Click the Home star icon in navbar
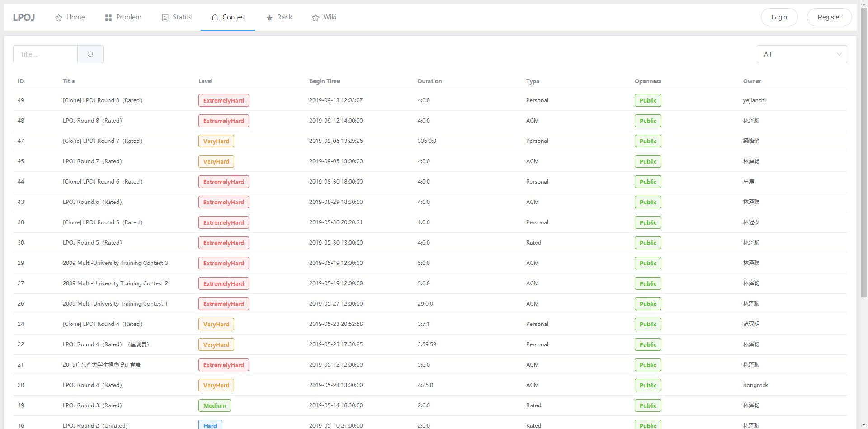This screenshot has height=429, width=868. 58,17
